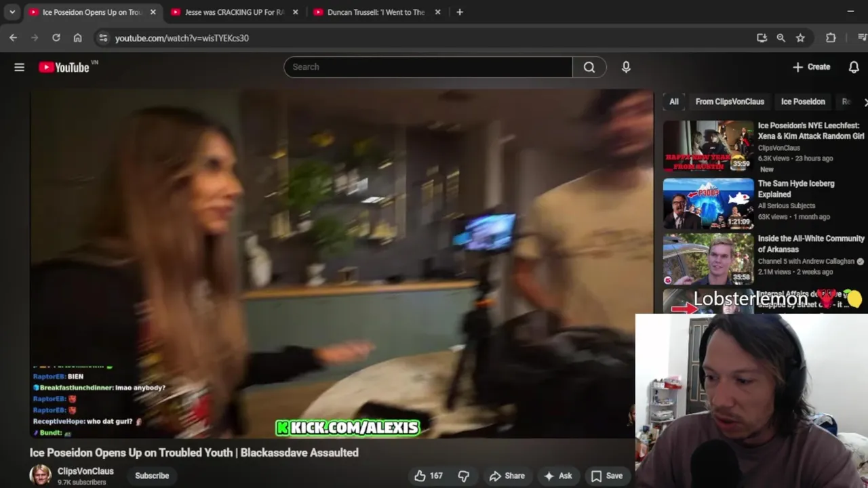Image resolution: width=868 pixels, height=488 pixels.
Task: Click 2.1M views 2 weeks ago text
Action: click(795, 272)
